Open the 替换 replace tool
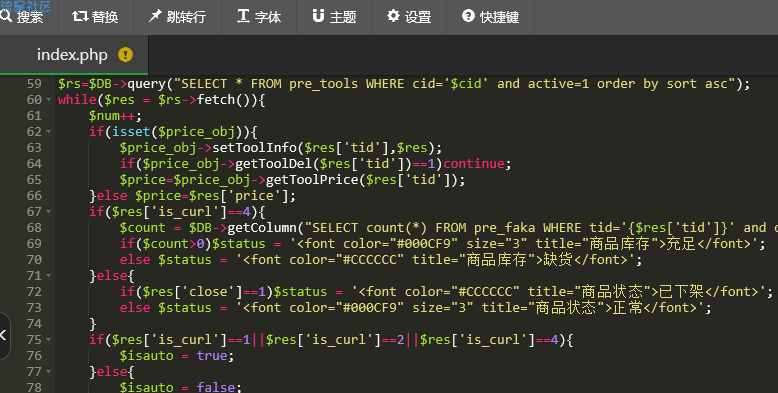 95,17
